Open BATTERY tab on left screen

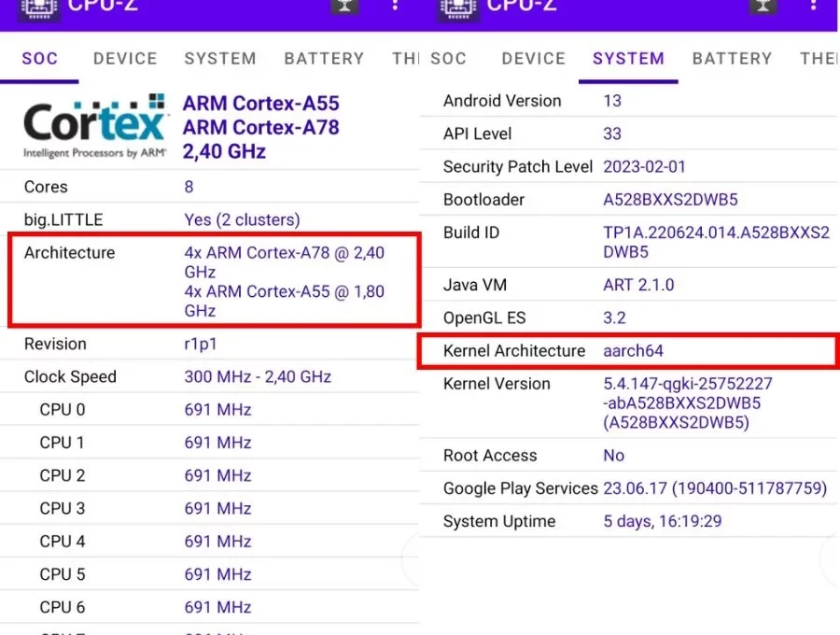324,59
